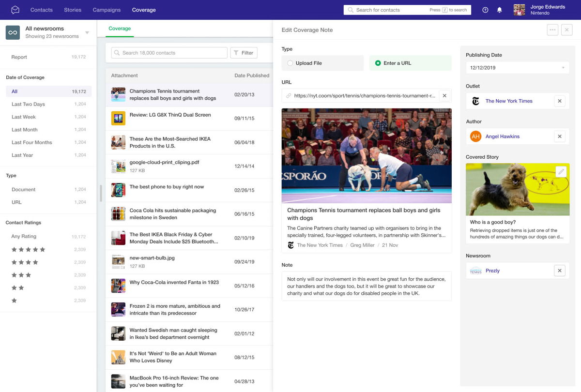Filter type by Document
Image resolution: width=581 pixels, height=392 pixels.
pyautogui.click(x=48, y=190)
